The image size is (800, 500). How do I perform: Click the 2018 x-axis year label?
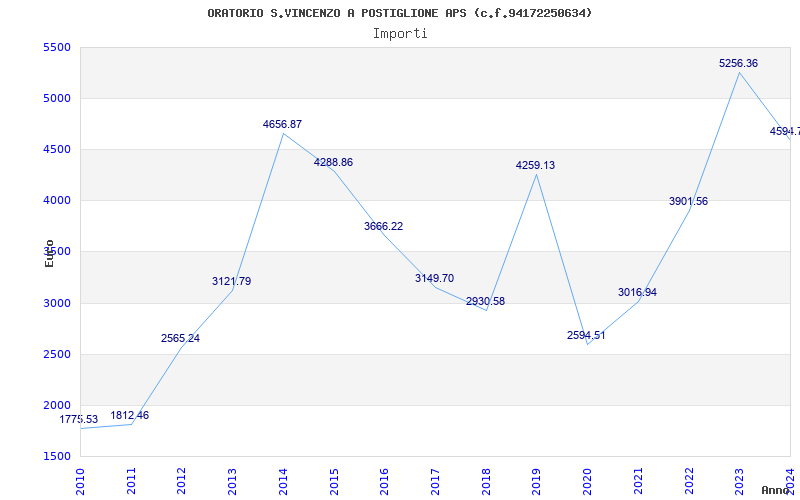pos(486,481)
